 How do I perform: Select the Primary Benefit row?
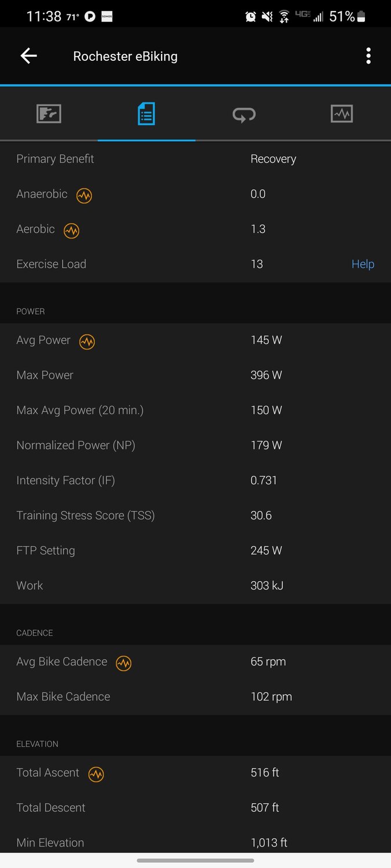[x=195, y=159]
